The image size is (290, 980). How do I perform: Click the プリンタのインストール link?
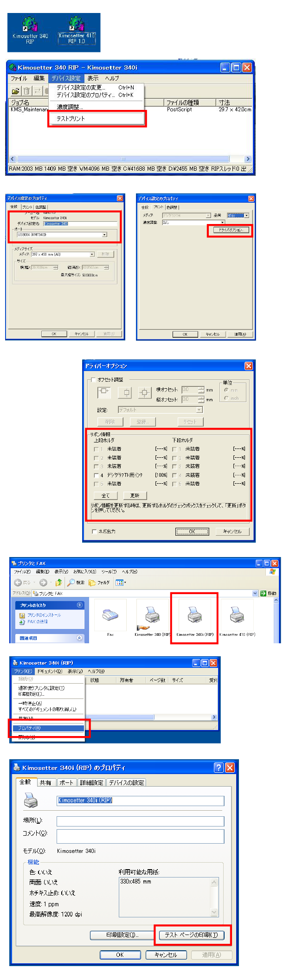(x=44, y=615)
